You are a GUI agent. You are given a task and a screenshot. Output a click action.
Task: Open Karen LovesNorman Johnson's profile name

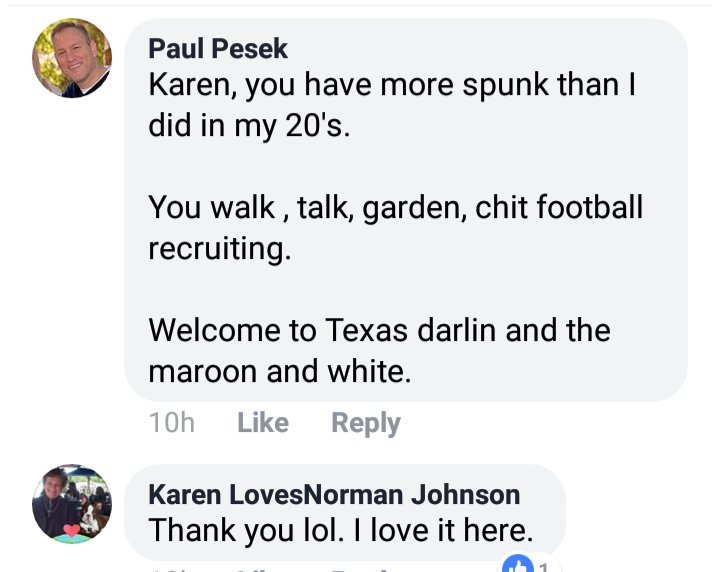(334, 494)
